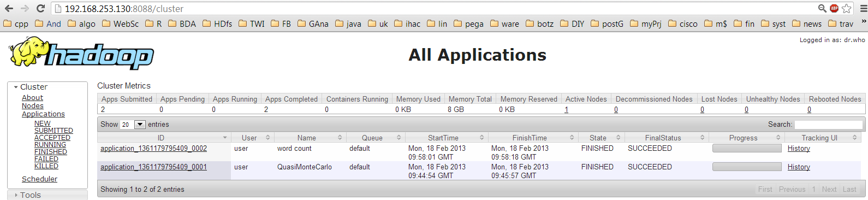Viewport: 868px width, 200px height.
Task: Sort table by ID column arrow
Action: (225, 138)
